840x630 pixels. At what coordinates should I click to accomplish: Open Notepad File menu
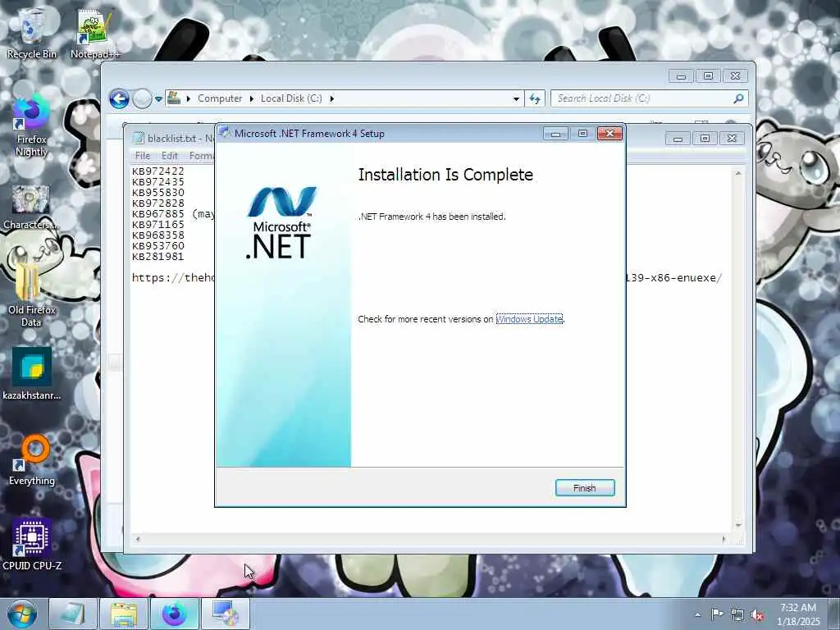(143, 155)
